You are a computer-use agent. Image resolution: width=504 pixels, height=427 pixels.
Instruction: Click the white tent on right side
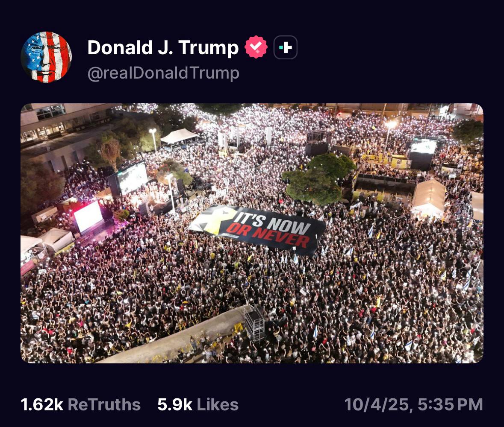tap(428, 197)
